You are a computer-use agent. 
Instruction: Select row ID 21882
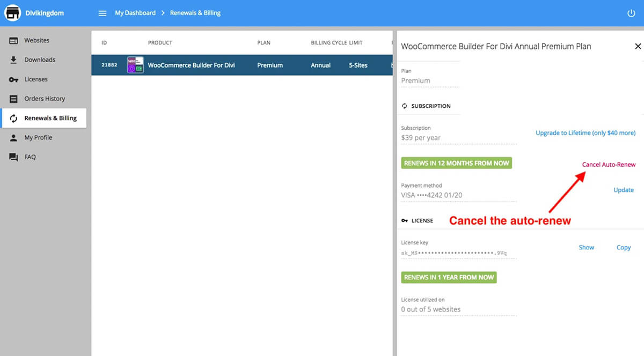(109, 65)
